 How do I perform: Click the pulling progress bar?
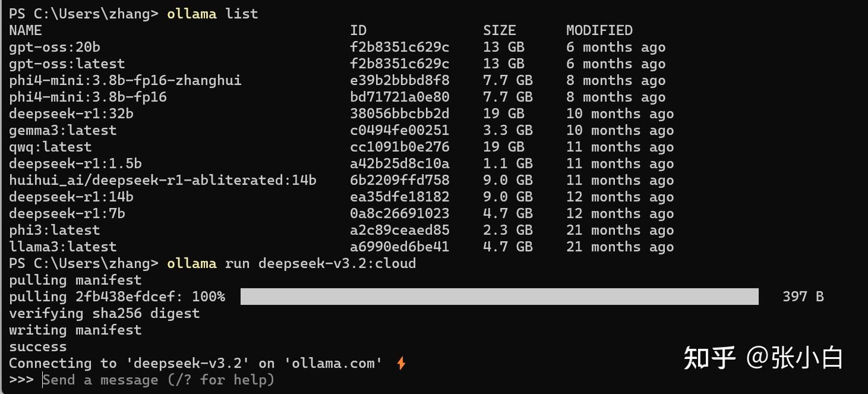(499, 296)
